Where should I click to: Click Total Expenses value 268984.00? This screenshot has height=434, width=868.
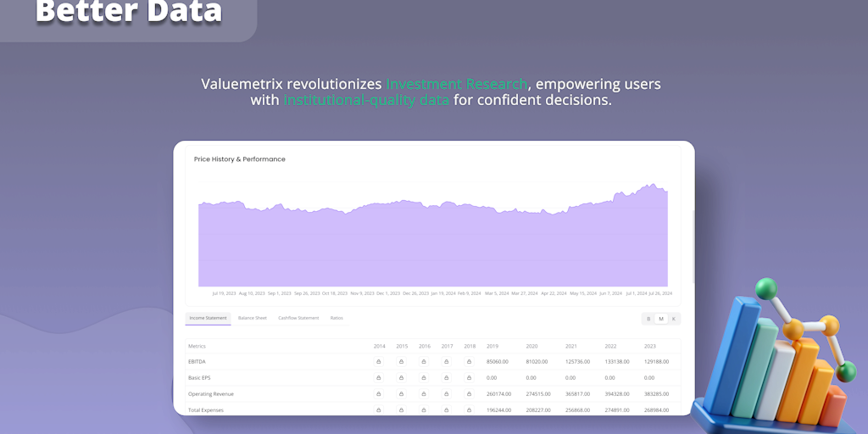(x=657, y=410)
